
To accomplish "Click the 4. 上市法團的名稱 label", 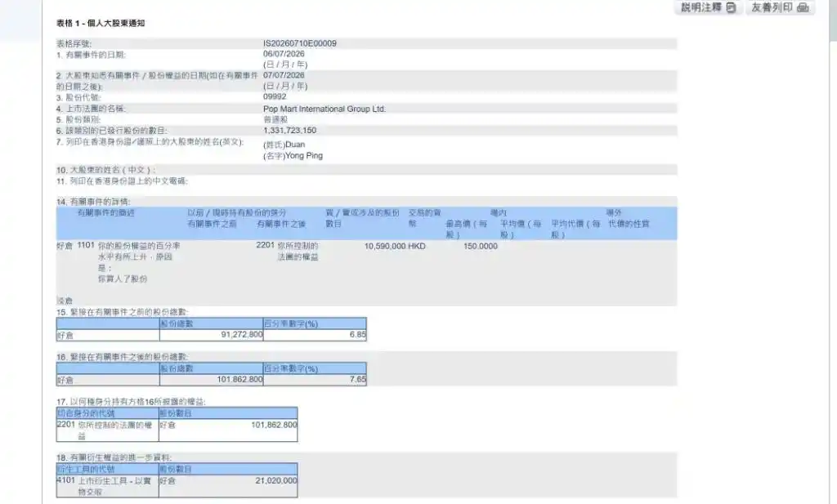I will tap(91, 109).
